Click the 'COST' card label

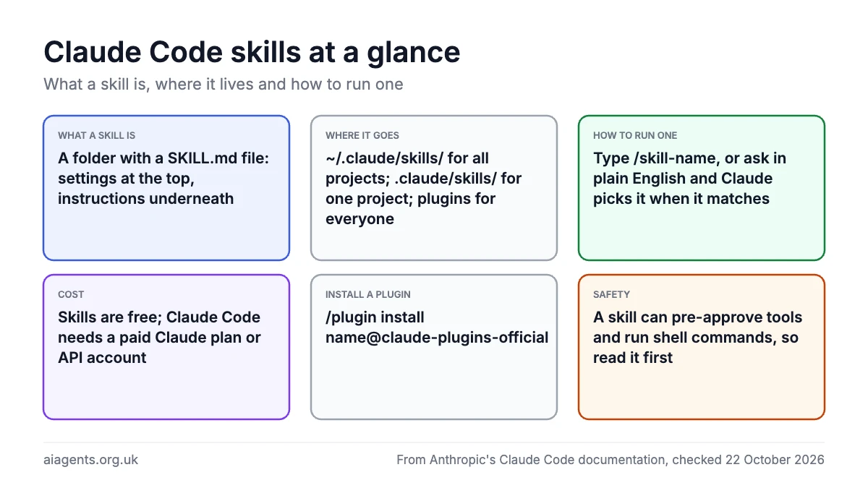(71, 294)
